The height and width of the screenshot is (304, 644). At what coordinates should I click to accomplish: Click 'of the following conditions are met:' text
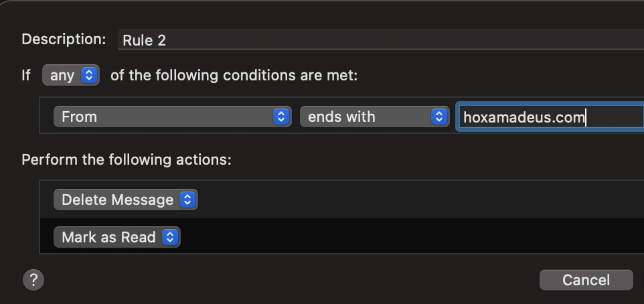pos(234,75)
